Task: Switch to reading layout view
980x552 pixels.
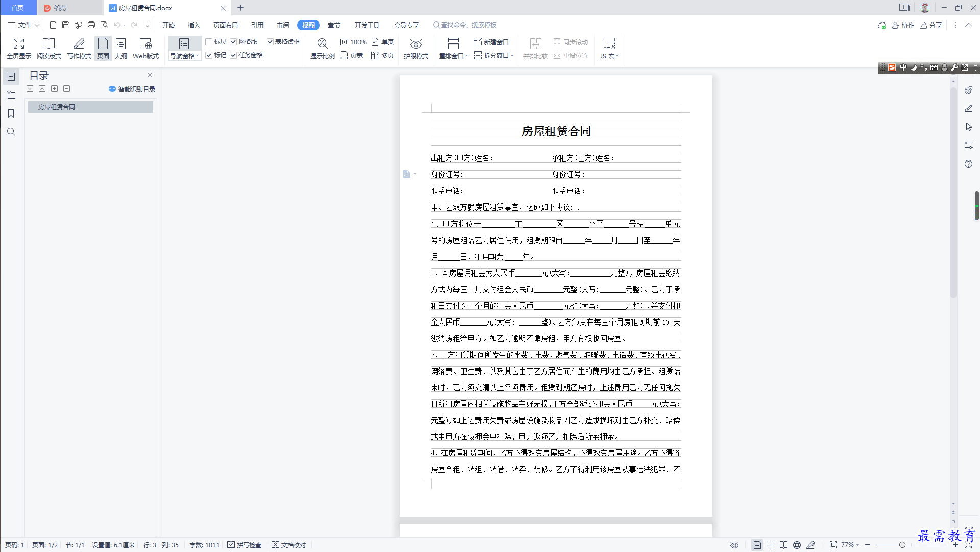Action: pyautogui.click(x=49, y=49)
